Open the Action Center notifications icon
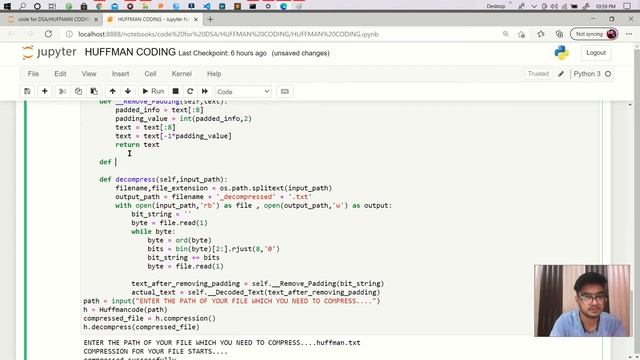 [627, 6]
